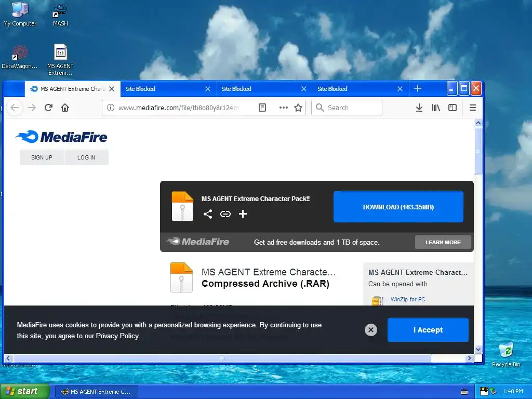The height and width of the screenshot is (399, 532).
Task: Click the vertical scrollbar up arrow
Action: [478, 123]
